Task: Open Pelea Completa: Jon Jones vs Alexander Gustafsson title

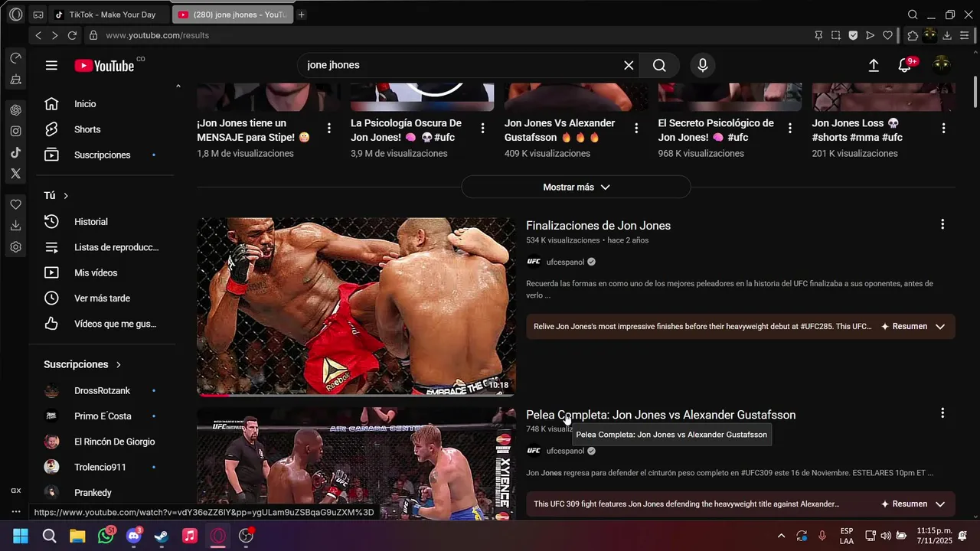Action: pos(661,415)
